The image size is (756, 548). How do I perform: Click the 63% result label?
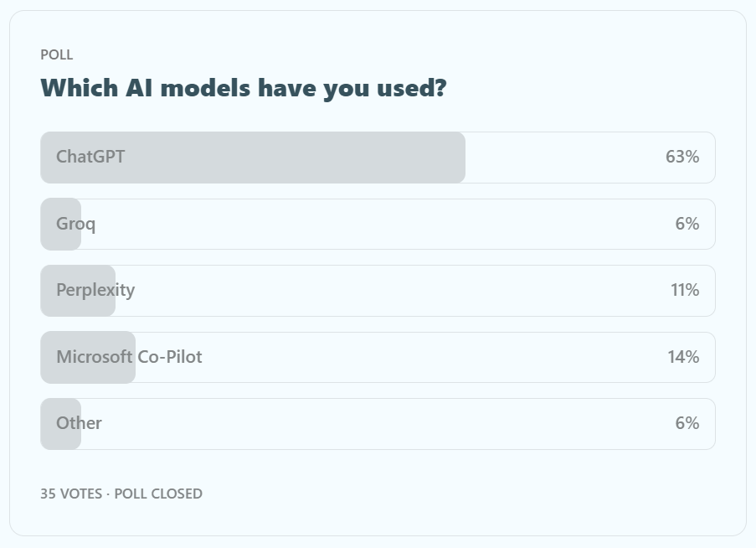click(x=682, y=157)
